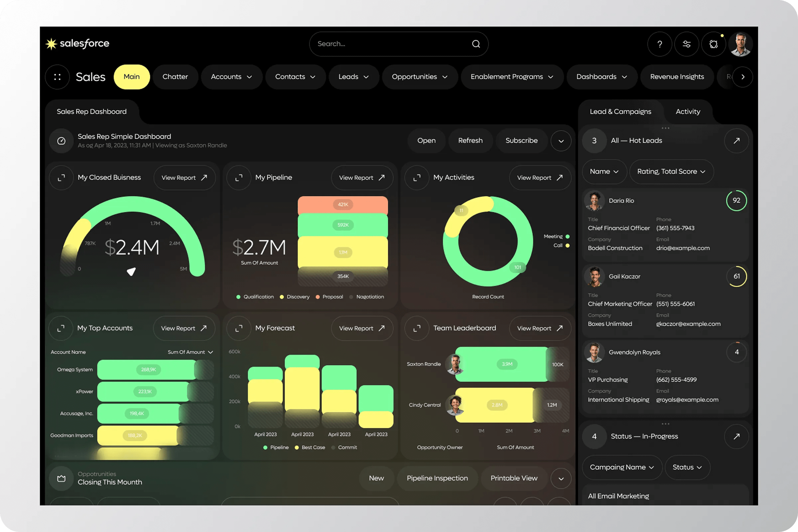The width and height of the screenshot is (798, 532).
Task: Open dashboard actions chevron next to Subscribe
Action: (561, 141)
